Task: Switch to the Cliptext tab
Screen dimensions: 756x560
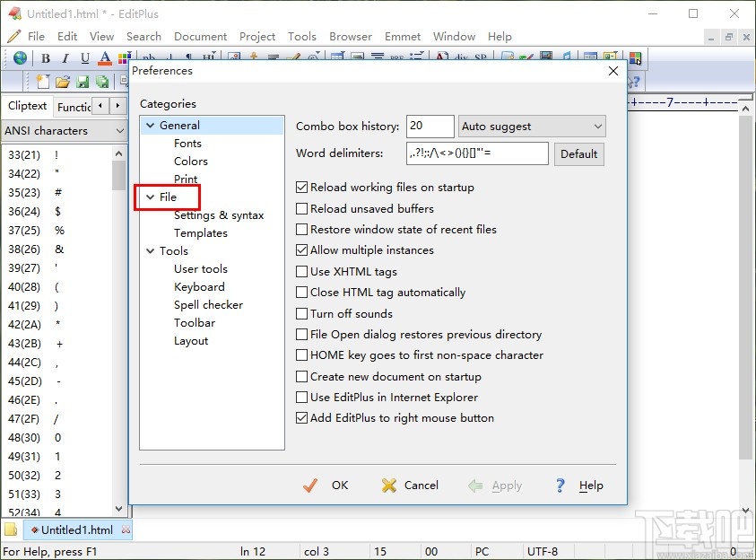Action: click(28, 106)
